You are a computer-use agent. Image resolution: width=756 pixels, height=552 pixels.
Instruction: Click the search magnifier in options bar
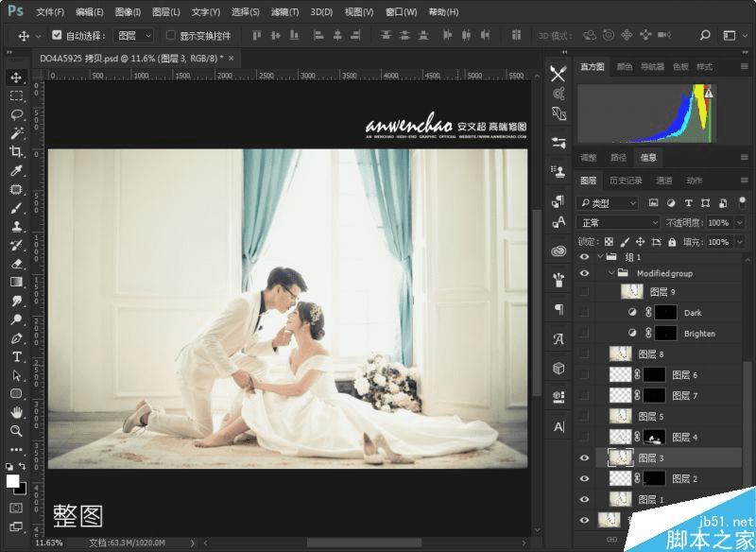tap(705, 36)
